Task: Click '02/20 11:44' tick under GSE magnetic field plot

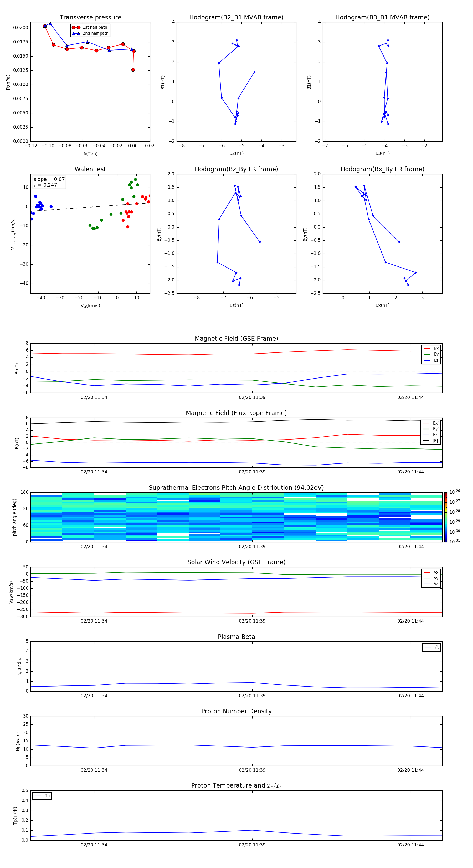Action: coord(410,397)
